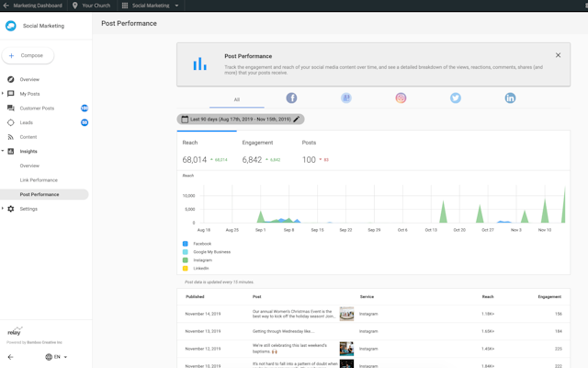Edit the Last 90 days date range
Image resolution: width=588 pixels, height=368 pixels.
(241, 120)
